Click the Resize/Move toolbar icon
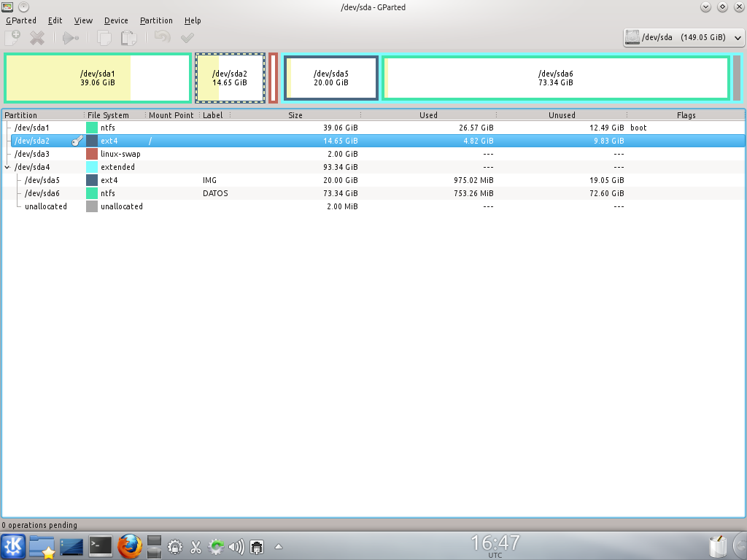The width and height of the screenshot is (747, 560). coord(70,37)
